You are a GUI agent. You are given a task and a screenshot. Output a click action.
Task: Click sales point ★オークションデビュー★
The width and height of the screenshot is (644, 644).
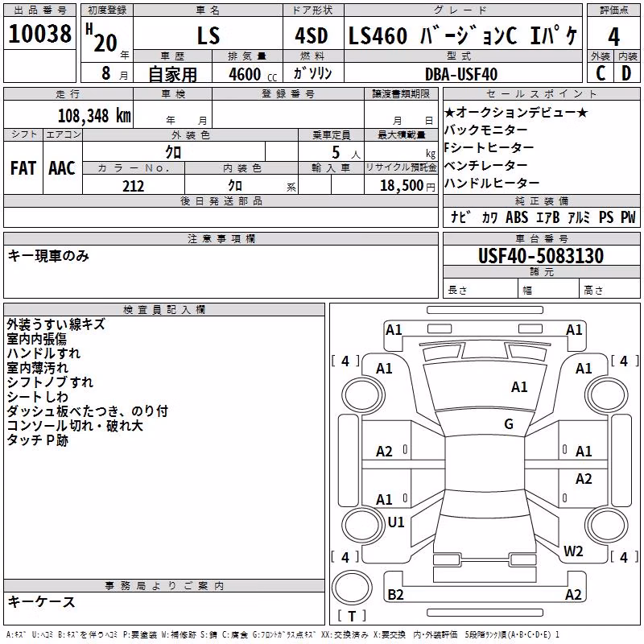click(516, 112)
